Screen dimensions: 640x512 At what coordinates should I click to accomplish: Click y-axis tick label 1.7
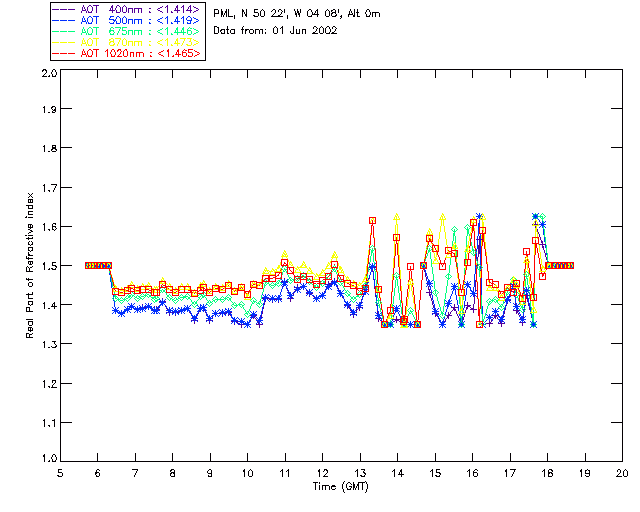(49, 188)
